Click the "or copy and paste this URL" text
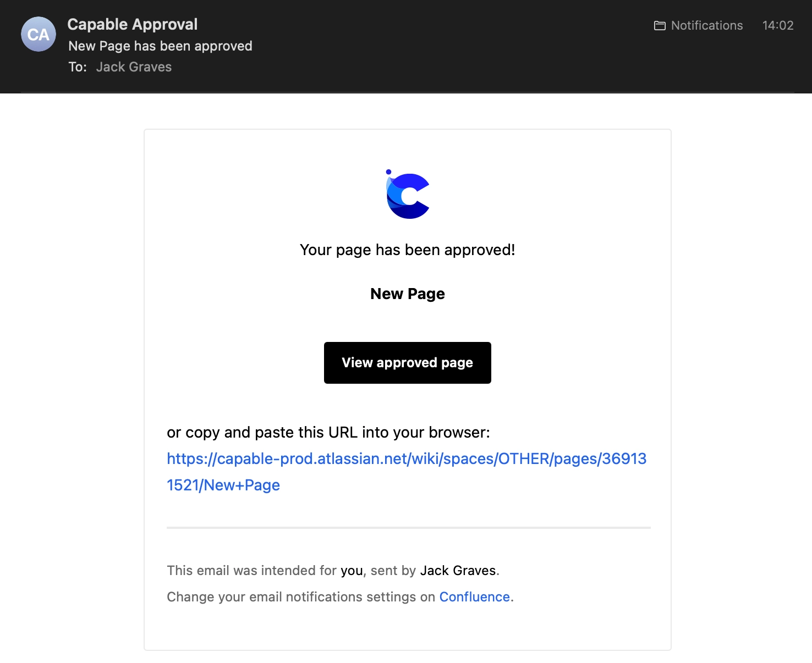The height and width of the screenshot is (663, 812). (328, 433)
